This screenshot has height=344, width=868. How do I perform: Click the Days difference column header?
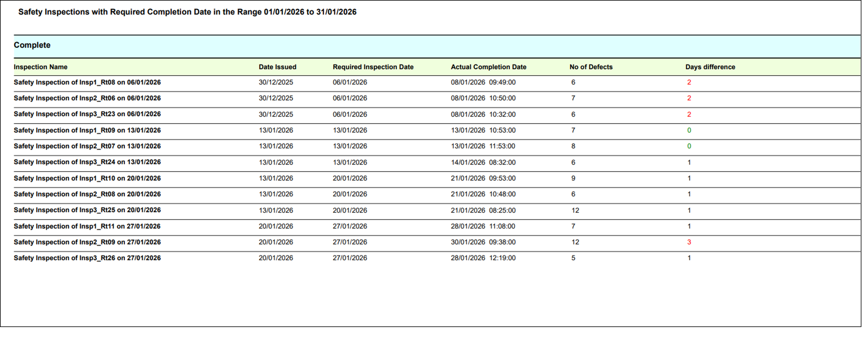click(710, 67)
